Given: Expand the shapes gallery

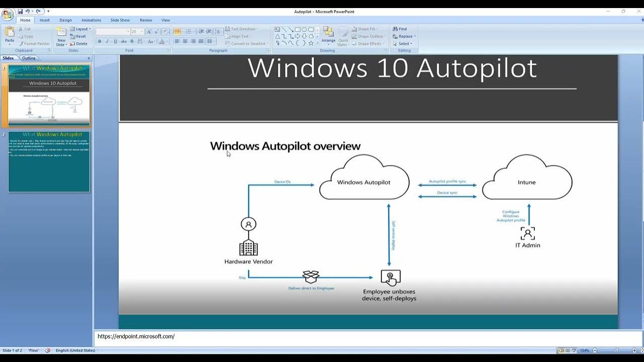Looking at the screenshot, I should point(318,44).
